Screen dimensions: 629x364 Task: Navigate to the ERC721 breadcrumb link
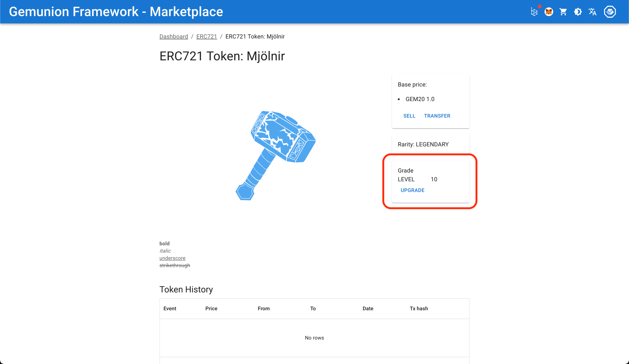207,36
